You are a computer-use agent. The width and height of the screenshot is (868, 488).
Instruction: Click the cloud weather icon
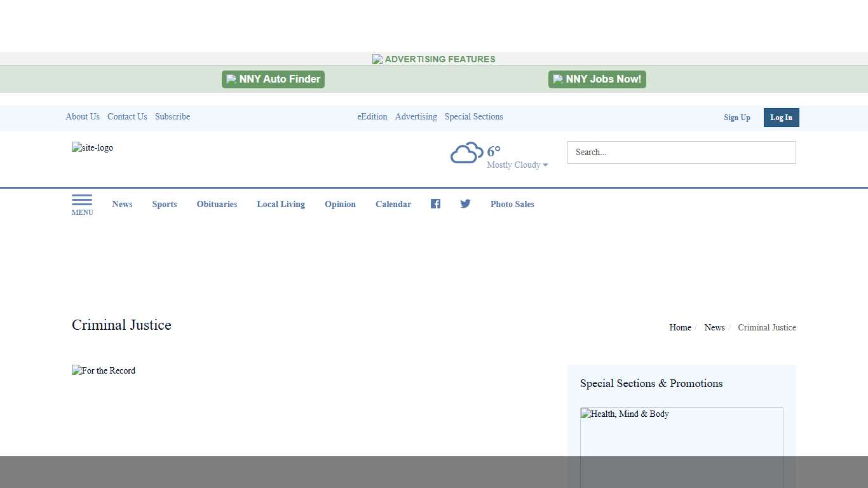tap(466, 153)
